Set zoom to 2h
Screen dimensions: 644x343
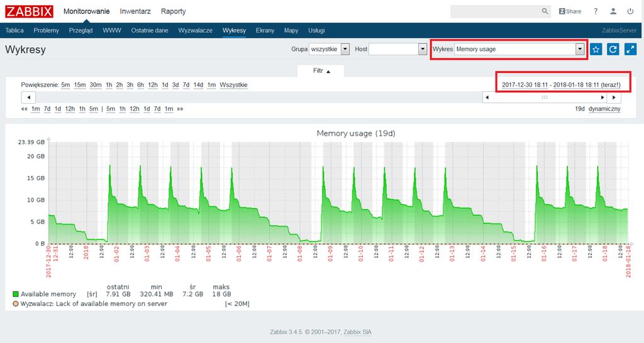(x=119, y=85)
